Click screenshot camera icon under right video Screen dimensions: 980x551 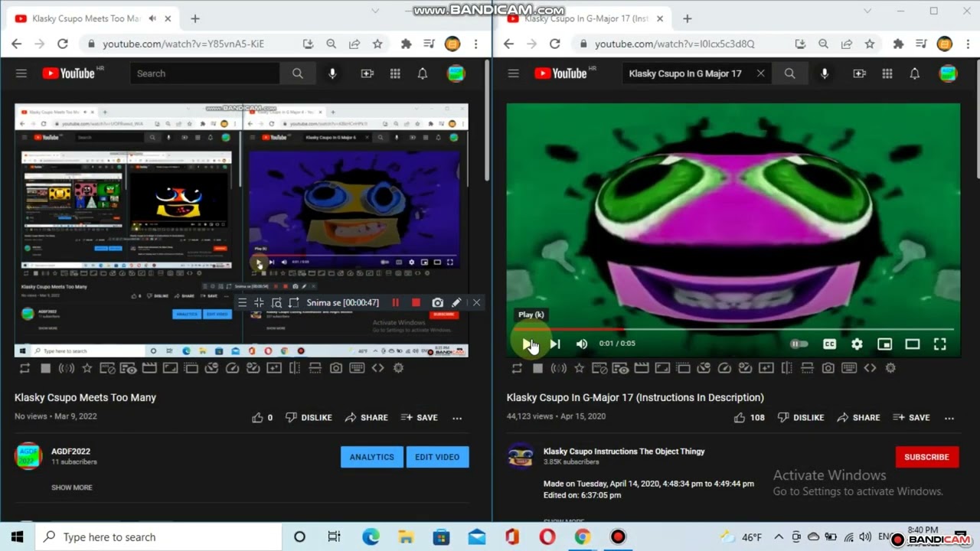click(x=828, y=368)
